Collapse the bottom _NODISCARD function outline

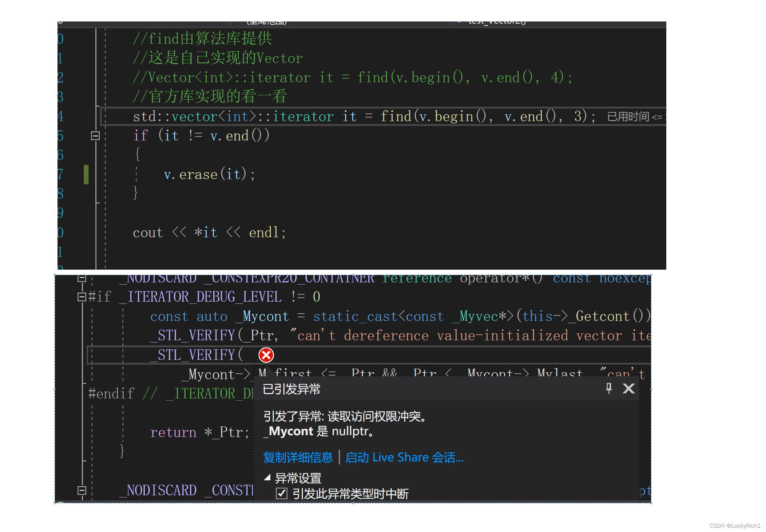82,490
